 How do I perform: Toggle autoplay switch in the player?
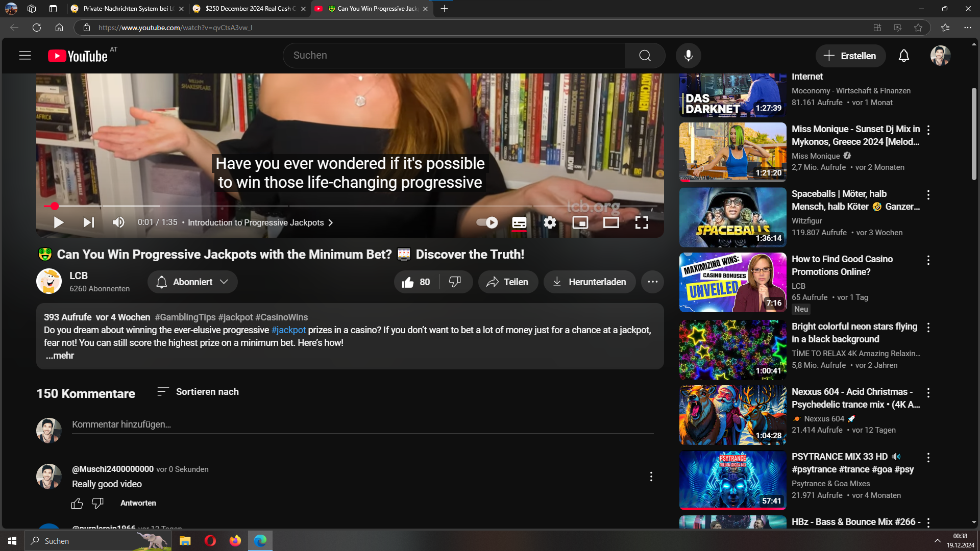pos(486,222)
